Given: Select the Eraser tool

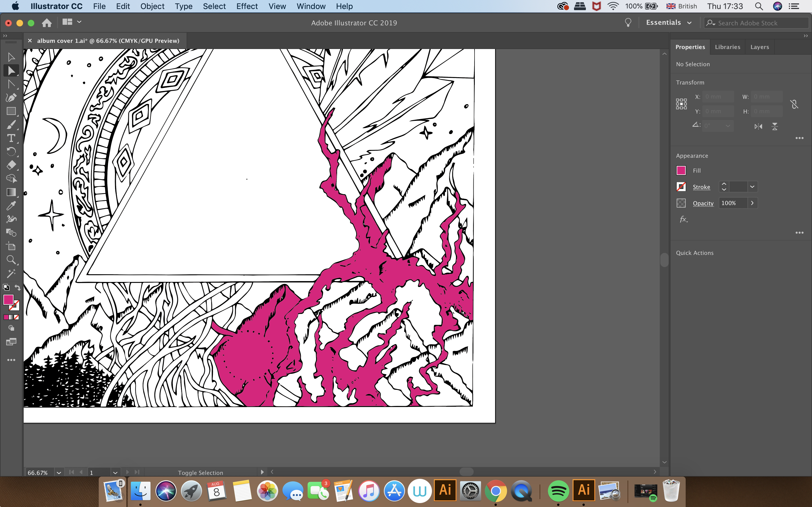Looking at the screenshot, I should point(11,165).
